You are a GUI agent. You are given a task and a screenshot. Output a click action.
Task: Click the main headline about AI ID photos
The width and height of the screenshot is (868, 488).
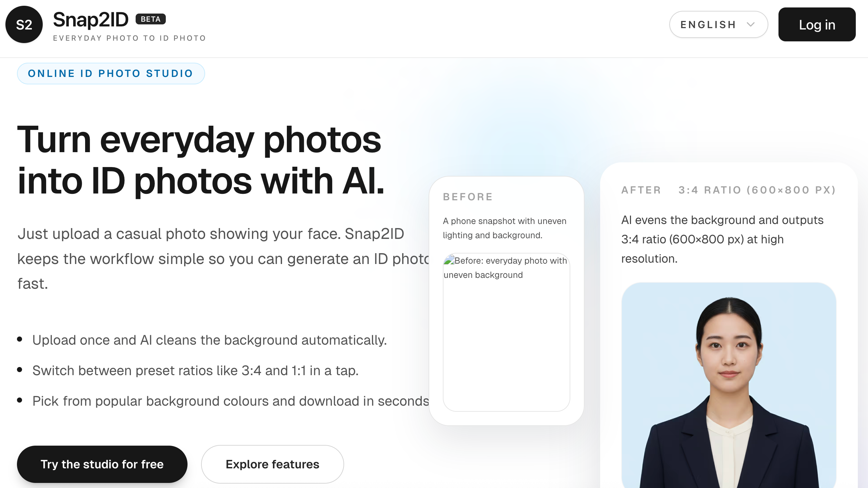pos(200,160)
